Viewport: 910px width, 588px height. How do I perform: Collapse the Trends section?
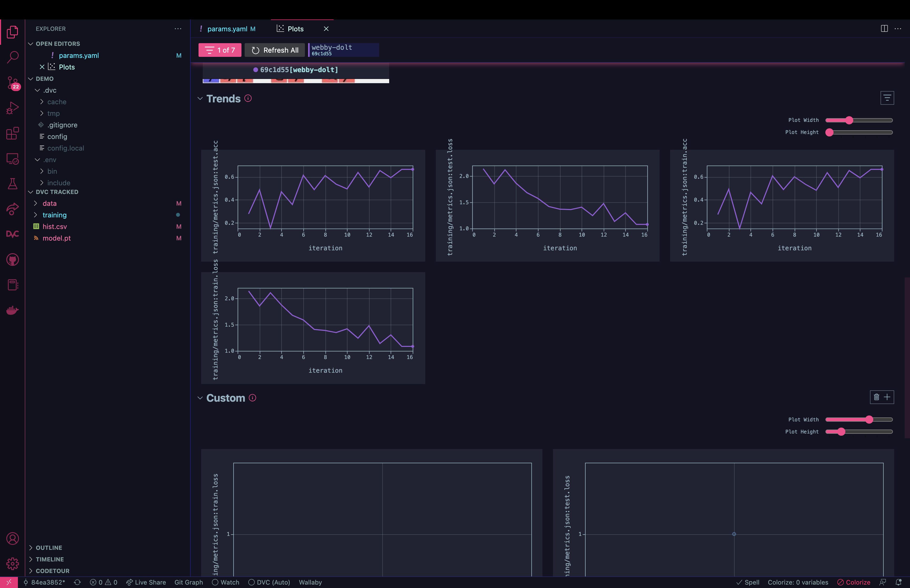point(200,98)
